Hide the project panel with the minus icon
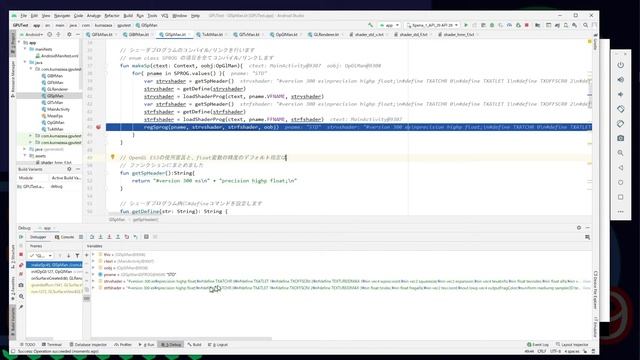The image size is (640, 360). click(x=78, y=35)
